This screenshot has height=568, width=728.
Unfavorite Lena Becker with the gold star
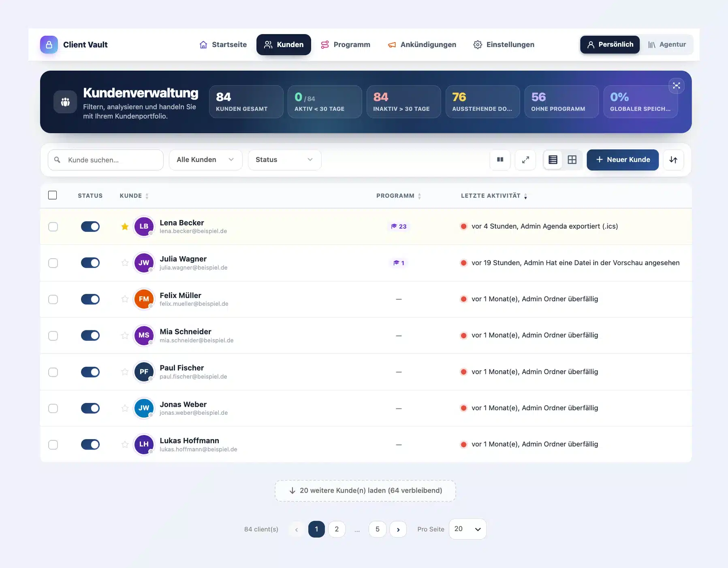coord(125,227)
